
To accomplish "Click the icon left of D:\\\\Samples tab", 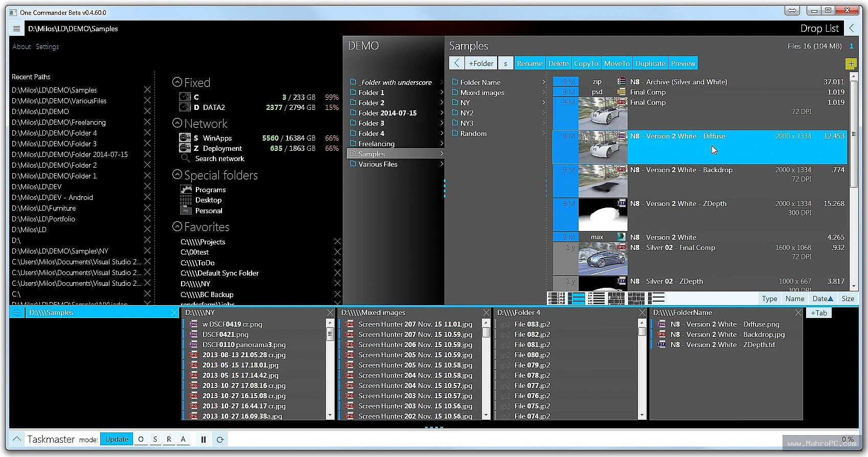I will pos(17,312).
